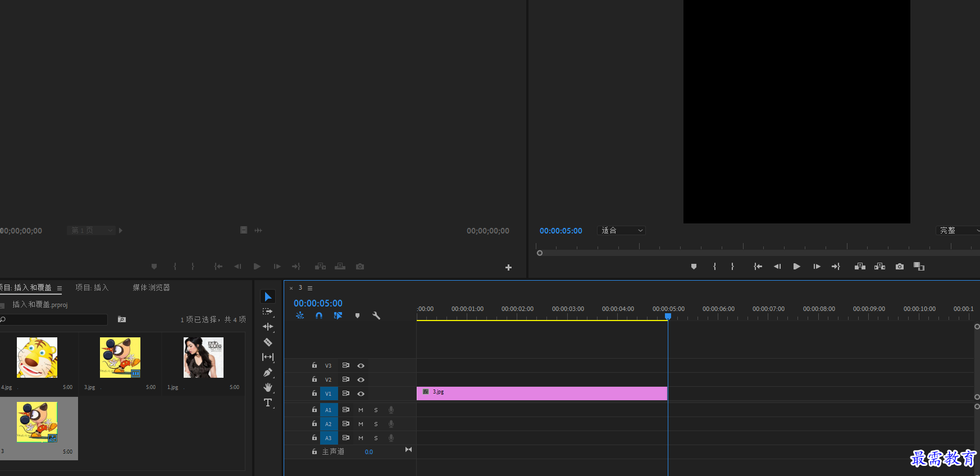Open the zoom level 适合 dropdown
Screen dimensions: 980x476
(622, 231)
